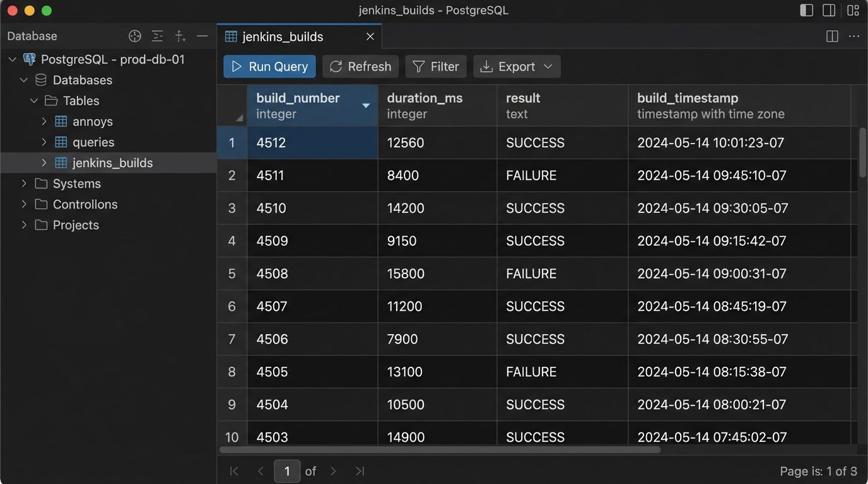Toggle the primary left sidebar visibility
The image size is (868, 484).
pyautogui.click(x=806, y=11)
